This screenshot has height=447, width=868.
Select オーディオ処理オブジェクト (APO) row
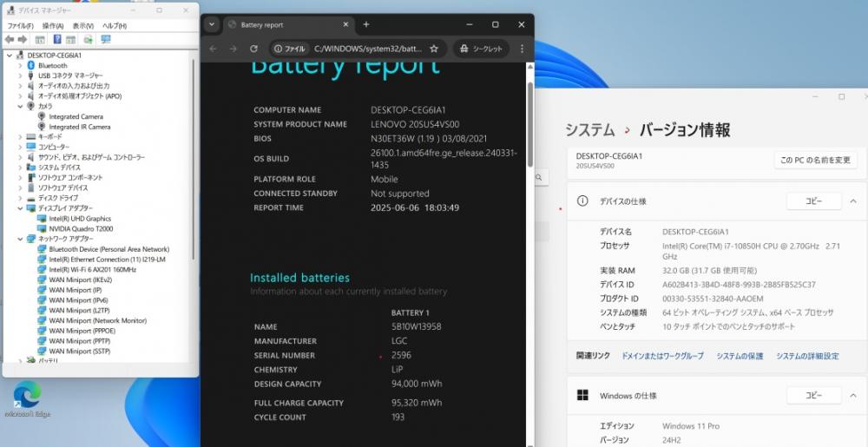(80, 96)
